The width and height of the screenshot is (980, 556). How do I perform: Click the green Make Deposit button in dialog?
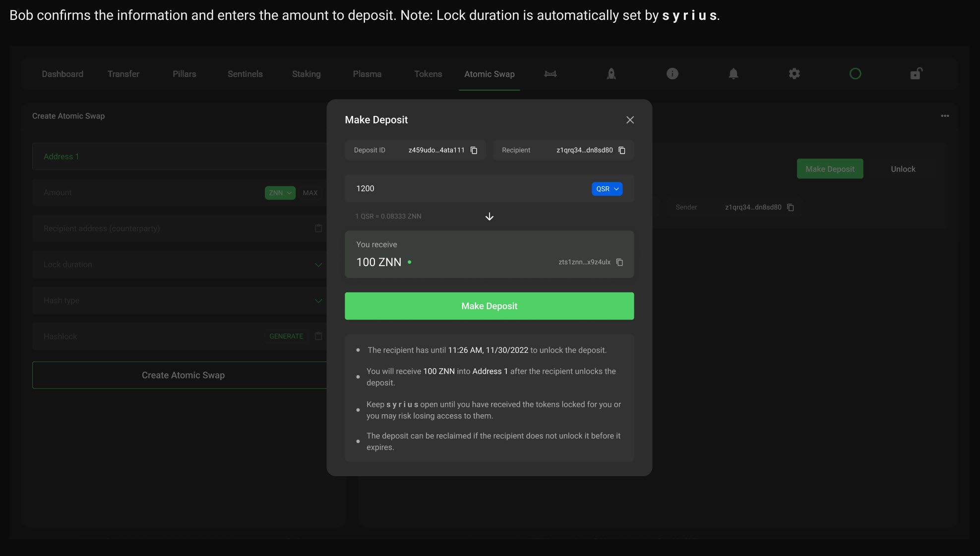(489, 306)
